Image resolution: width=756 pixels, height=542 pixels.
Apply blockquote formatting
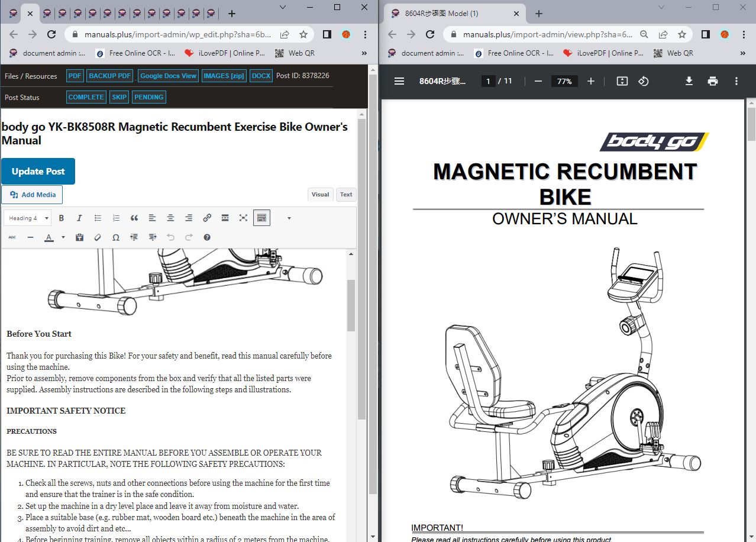(134, 218)
